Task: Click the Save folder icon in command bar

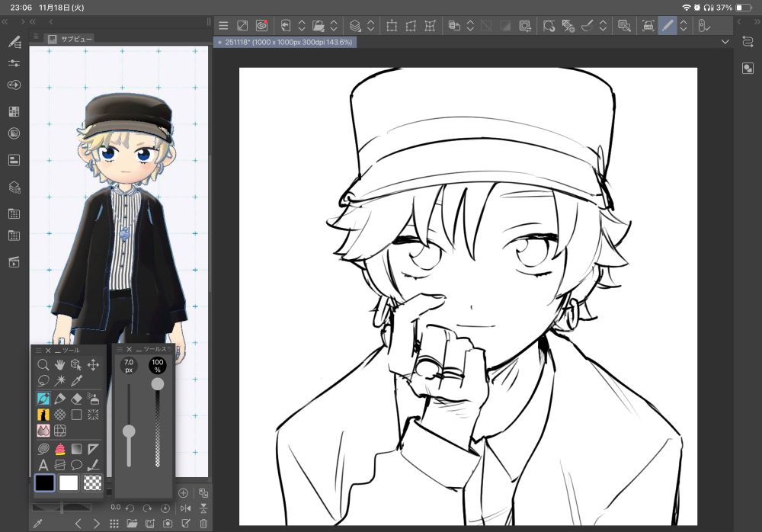Action: tap(318, 25)
